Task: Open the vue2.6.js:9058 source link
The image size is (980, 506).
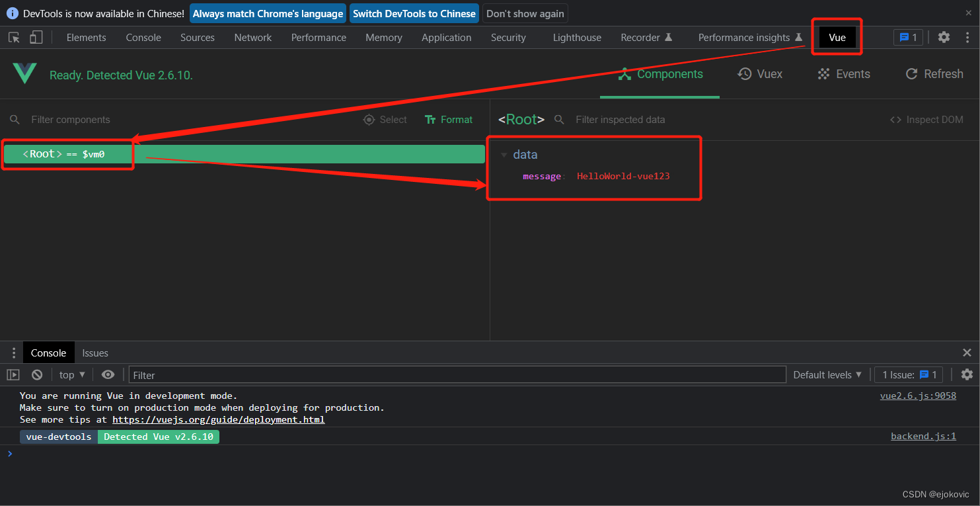Action: (918, 396)
